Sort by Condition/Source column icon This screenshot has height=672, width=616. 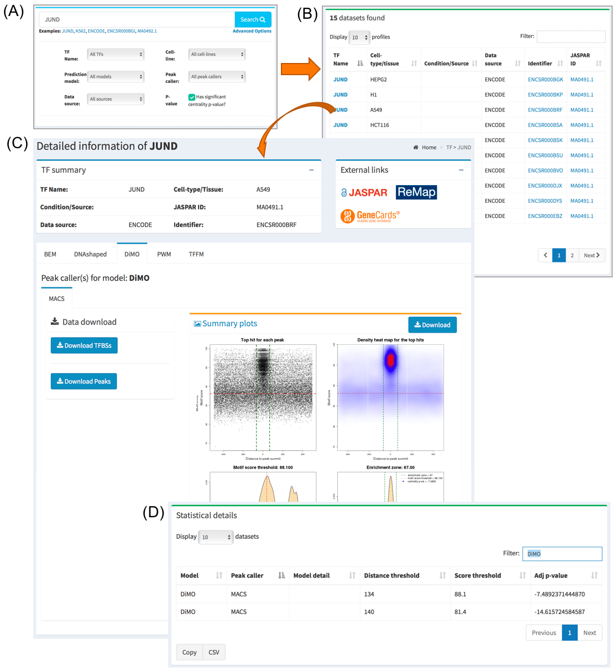point(475,64)
